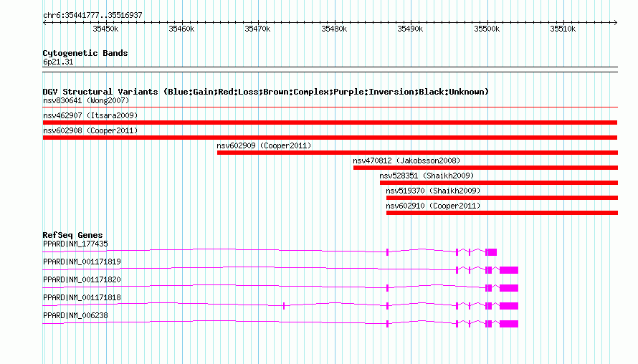Click the red bar under nsv462907
638x364 pixels.
pos(330,123)
